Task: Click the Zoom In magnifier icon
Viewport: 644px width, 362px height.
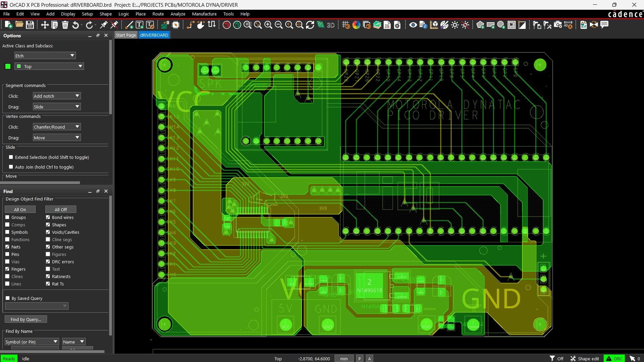Action: (268, 25)
